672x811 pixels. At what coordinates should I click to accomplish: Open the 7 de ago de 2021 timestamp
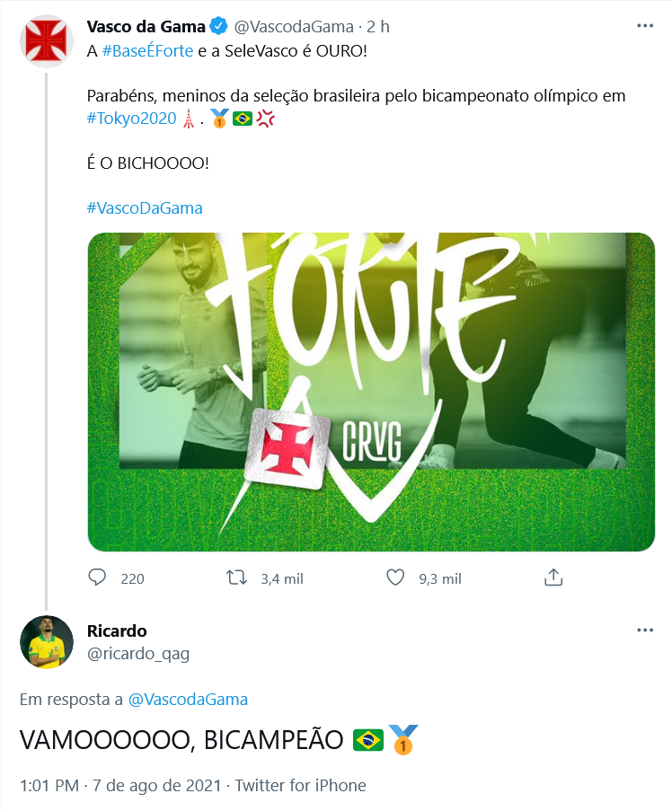156,785
